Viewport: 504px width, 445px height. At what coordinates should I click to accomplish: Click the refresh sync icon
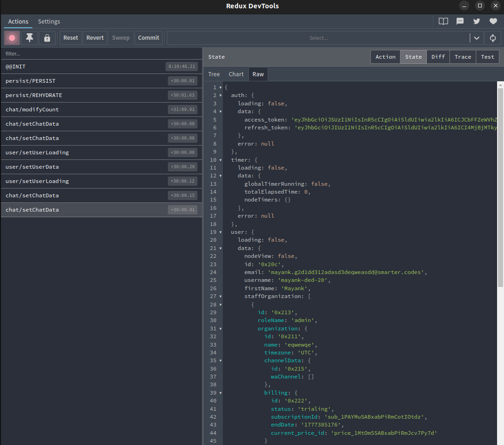493,38
